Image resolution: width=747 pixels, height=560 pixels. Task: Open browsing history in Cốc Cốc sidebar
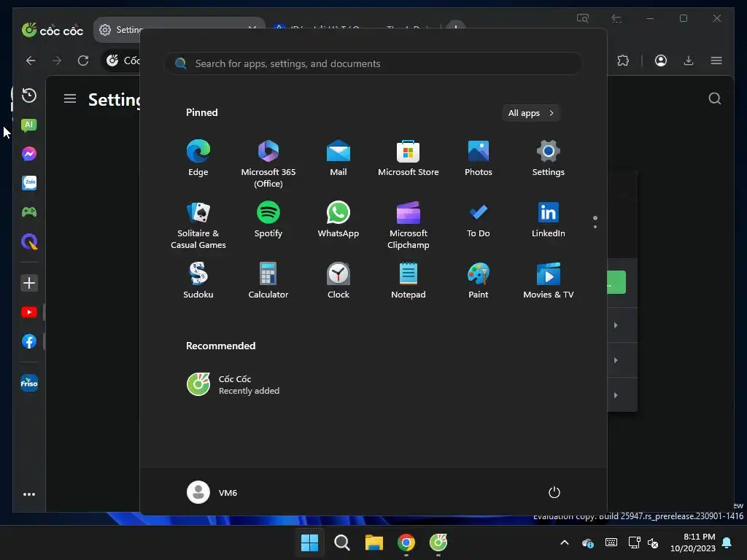pyautogui.click(x=29, y=96)
